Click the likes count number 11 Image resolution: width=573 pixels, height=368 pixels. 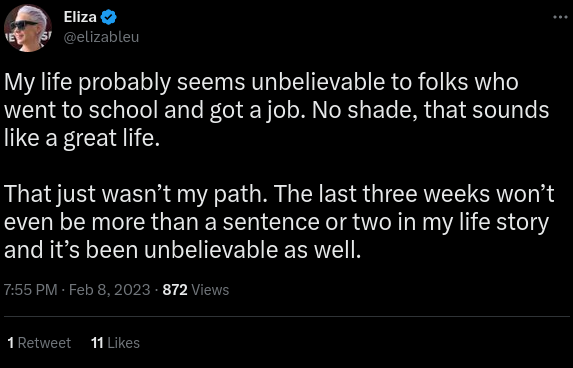pos(97,343)
